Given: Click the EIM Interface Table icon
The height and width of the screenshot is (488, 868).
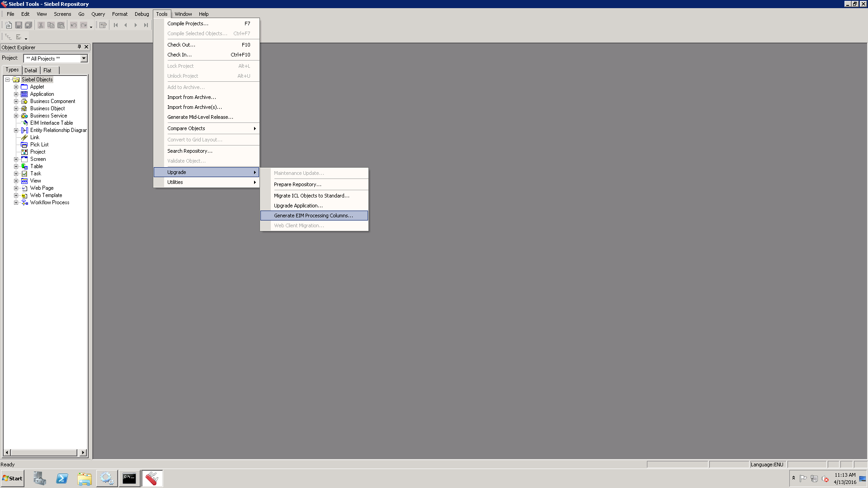Looking at the screenshot, I should tap(25, 123).
